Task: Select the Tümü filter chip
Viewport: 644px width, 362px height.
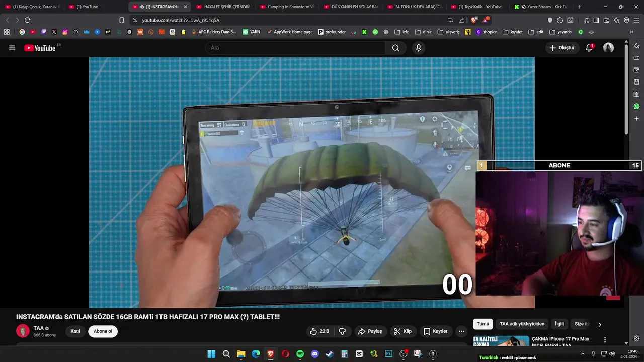Action: pos(482,324)
